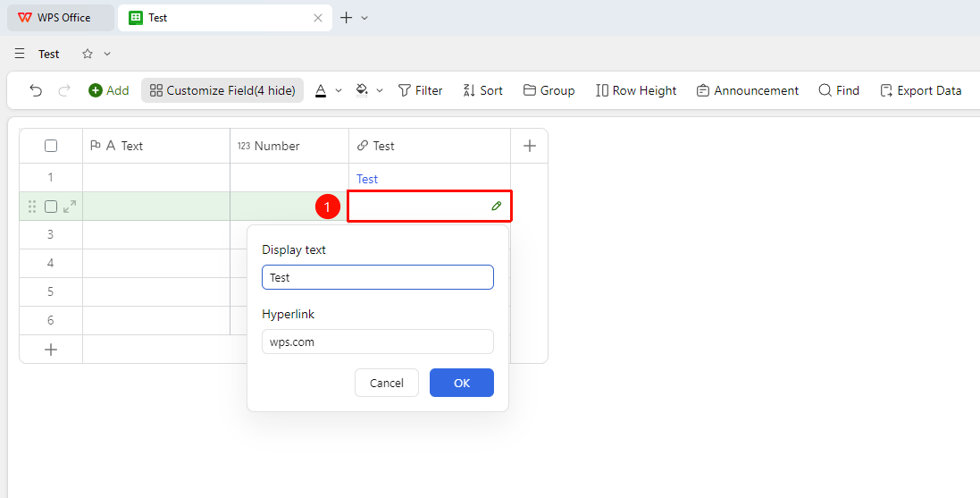Expand the dropdown next to the star

click(107, 54)
